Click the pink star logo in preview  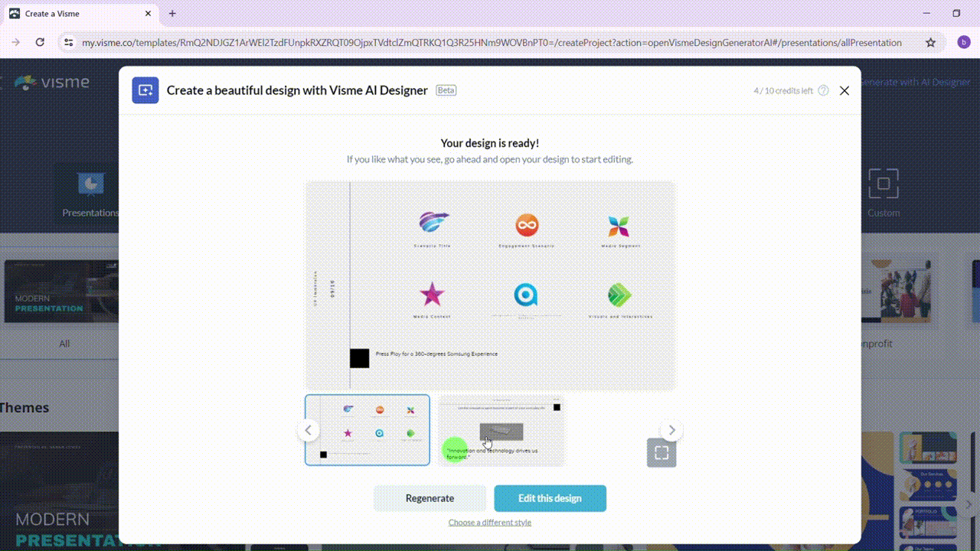(432, 295)
